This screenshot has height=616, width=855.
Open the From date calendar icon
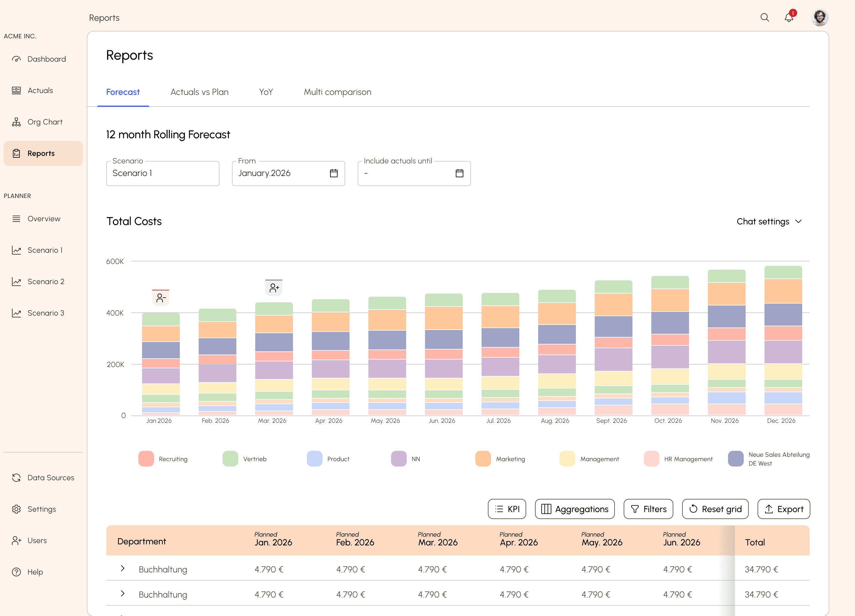point(334,173)
